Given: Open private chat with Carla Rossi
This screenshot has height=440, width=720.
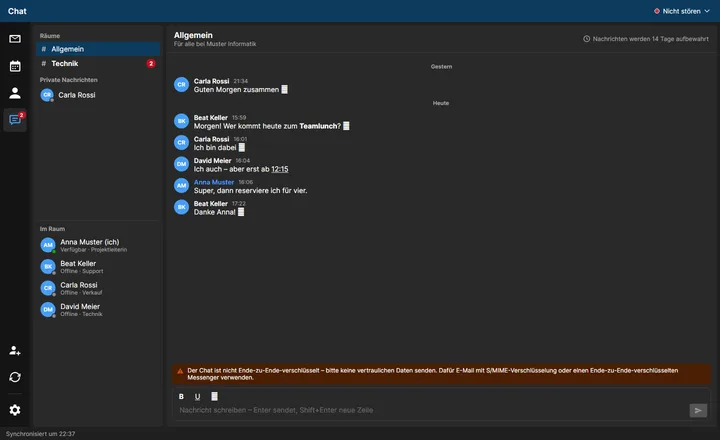Looking at the screenshot, I should tap(98, 95).
